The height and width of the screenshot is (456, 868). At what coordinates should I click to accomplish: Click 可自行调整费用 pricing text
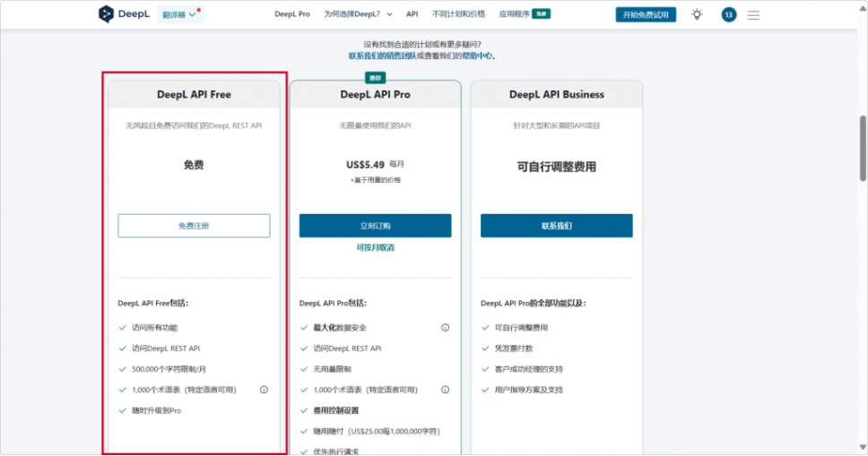point(556,168)
